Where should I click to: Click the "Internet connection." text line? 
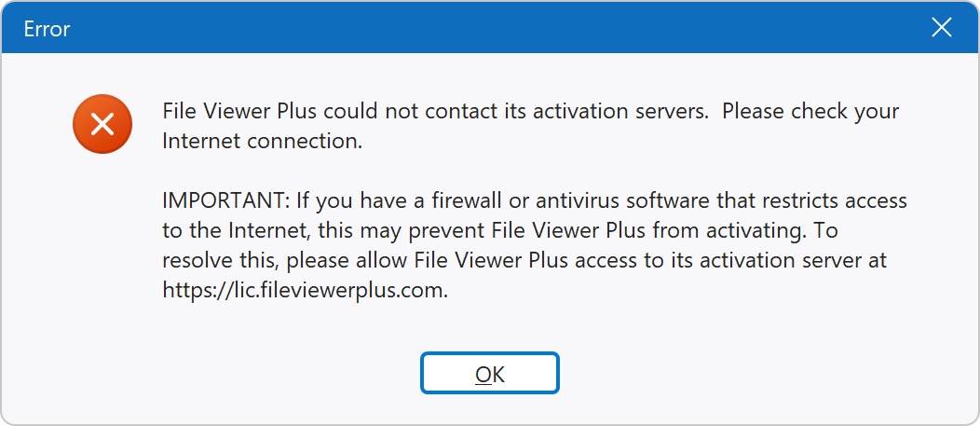tap(263, 142)
